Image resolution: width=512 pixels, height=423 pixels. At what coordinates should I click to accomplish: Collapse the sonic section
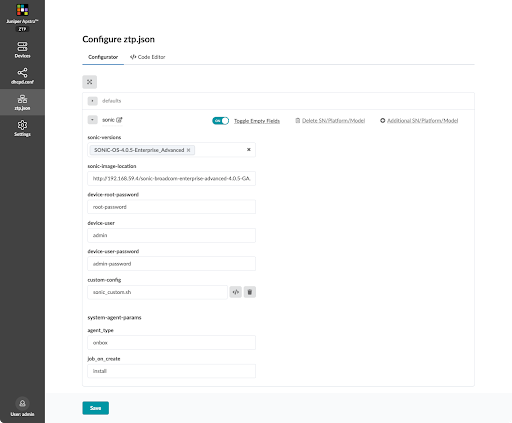click(92, 119)
